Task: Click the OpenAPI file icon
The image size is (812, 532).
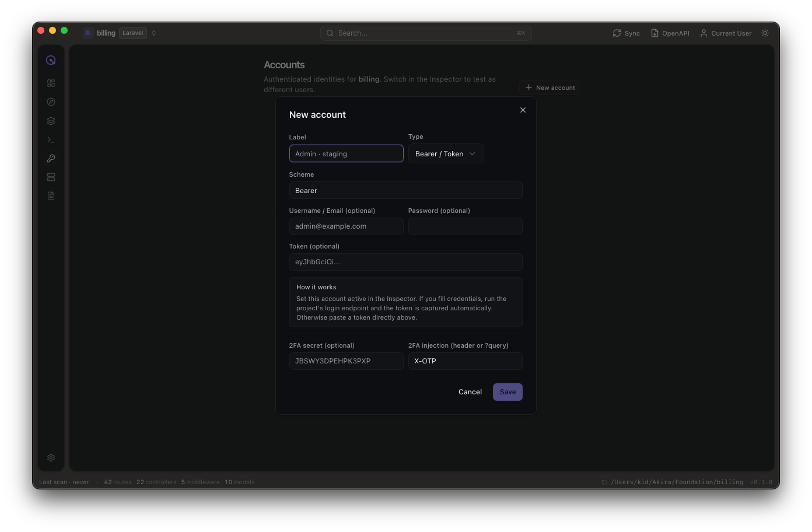Action: [654, 33]
